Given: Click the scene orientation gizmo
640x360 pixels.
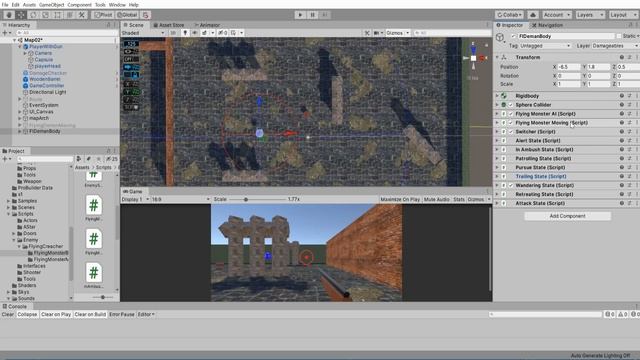Looking at the screenshot, I should click(x=473, y=58).
